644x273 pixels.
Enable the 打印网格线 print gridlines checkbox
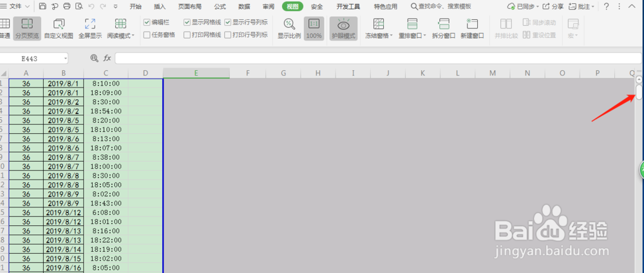[187, 35]
